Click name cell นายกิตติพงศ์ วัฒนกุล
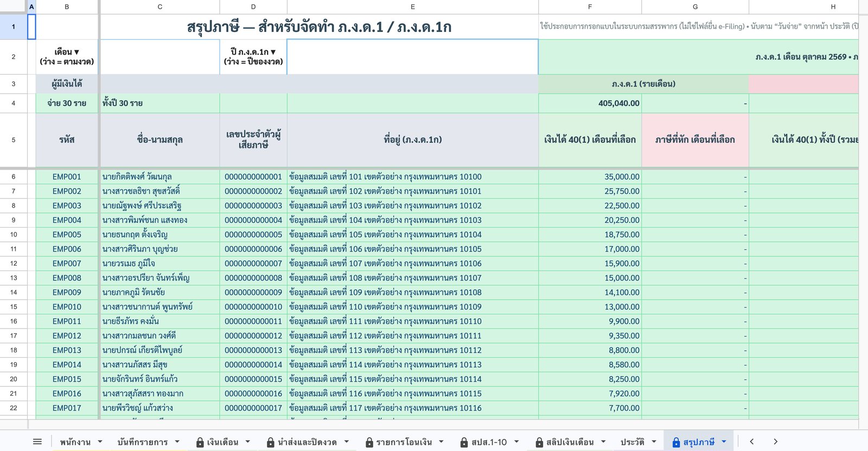The image size is (868, 451). (160, 177)
